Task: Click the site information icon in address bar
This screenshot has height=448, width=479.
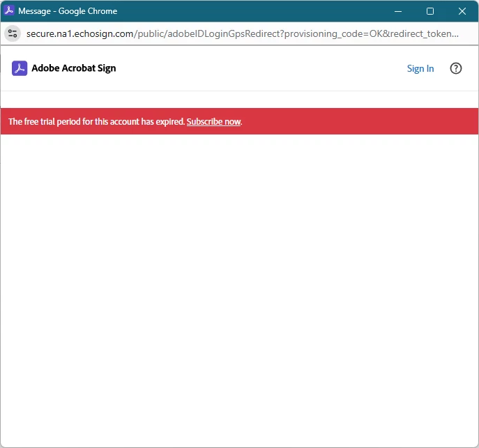Action: [x=13, y=33]
